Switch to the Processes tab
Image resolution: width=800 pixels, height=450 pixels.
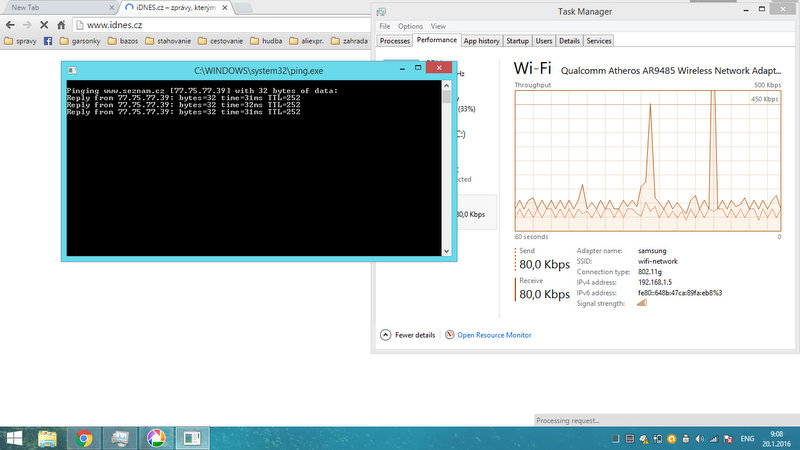pos(394,41)
